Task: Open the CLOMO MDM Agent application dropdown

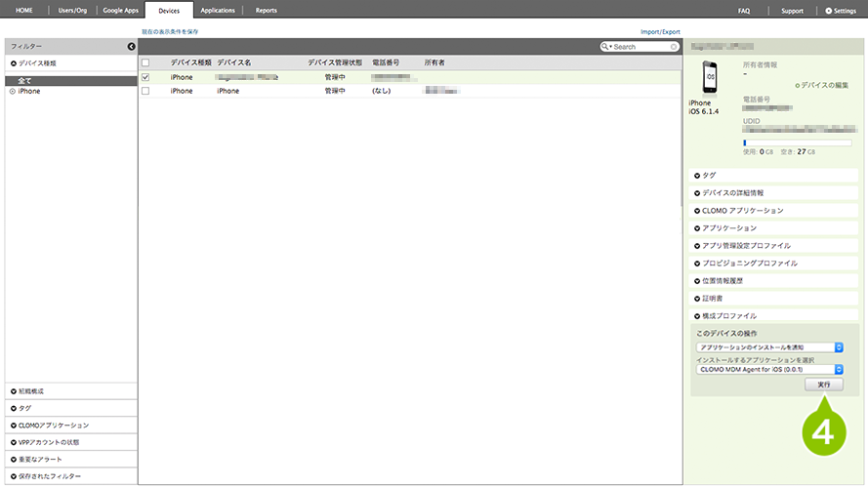Action: [770, 369]
